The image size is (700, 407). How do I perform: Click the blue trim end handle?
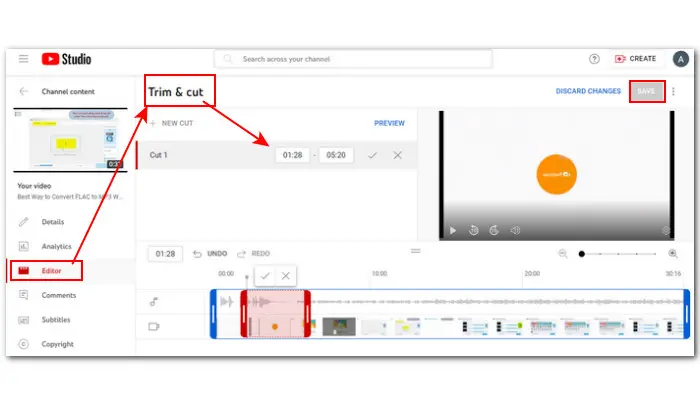coord(687,314)
